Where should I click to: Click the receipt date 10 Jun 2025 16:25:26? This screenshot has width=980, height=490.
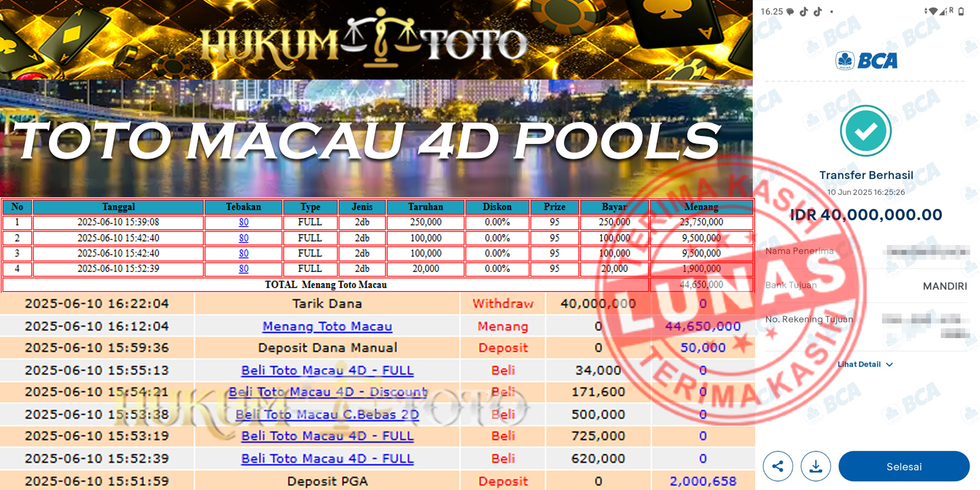coord(866,192)
